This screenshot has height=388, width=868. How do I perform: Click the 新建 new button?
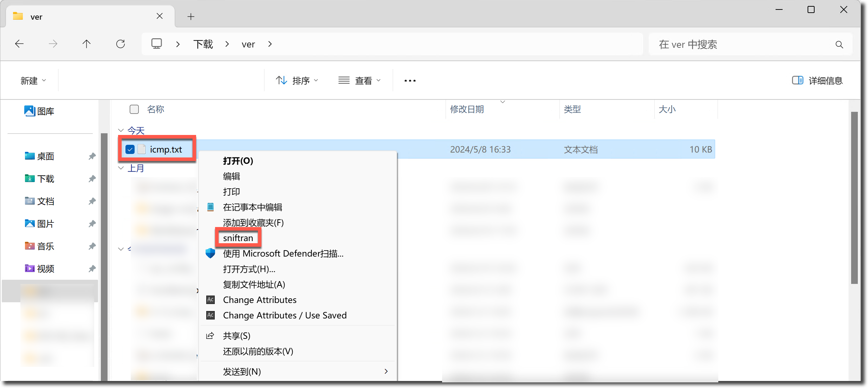[x=33, y=81]
